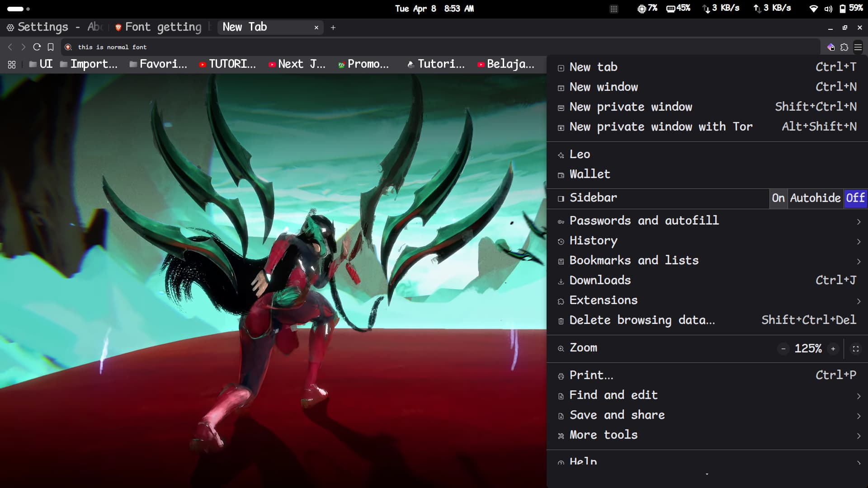
Task: Set Sidebar to Off
Action: pos(855,198)
